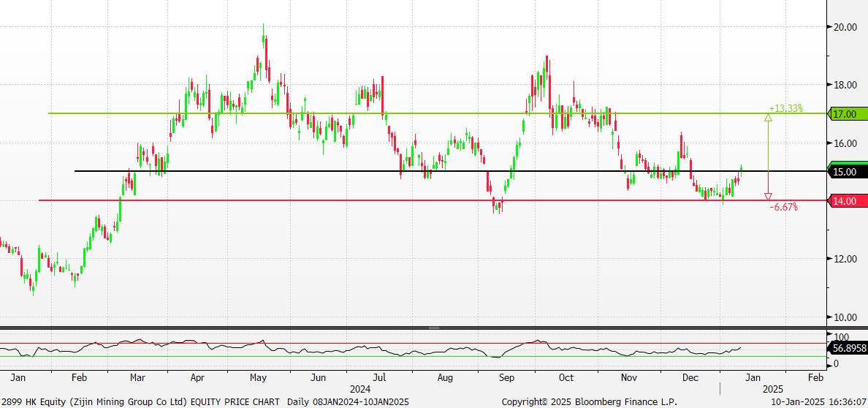Select the red 14.00 price level tag
The width and height of the screenshot is (868, 408).
[x=848, y=200]
